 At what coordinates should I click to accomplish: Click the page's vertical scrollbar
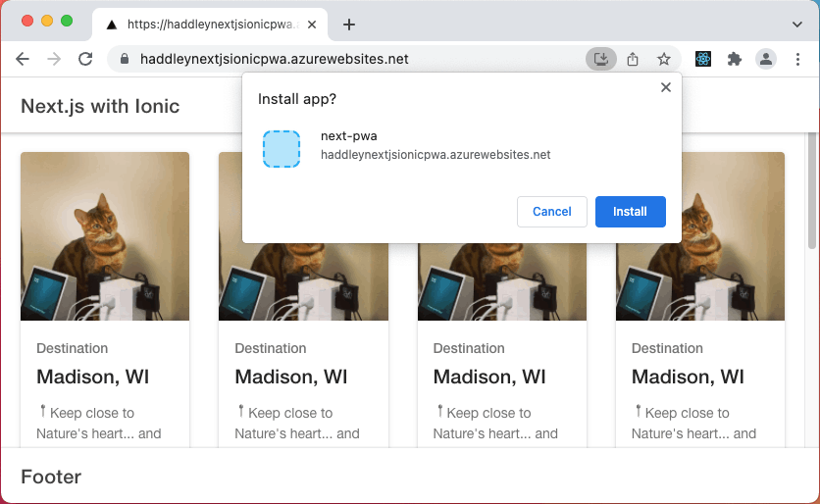pyautogui.click(x=811, y=196)
